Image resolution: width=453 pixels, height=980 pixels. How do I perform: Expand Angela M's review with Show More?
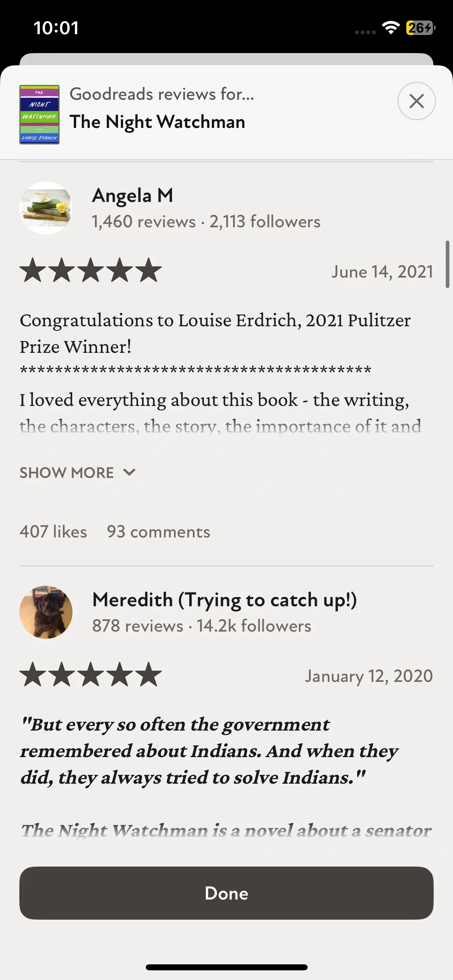[67, 473]
